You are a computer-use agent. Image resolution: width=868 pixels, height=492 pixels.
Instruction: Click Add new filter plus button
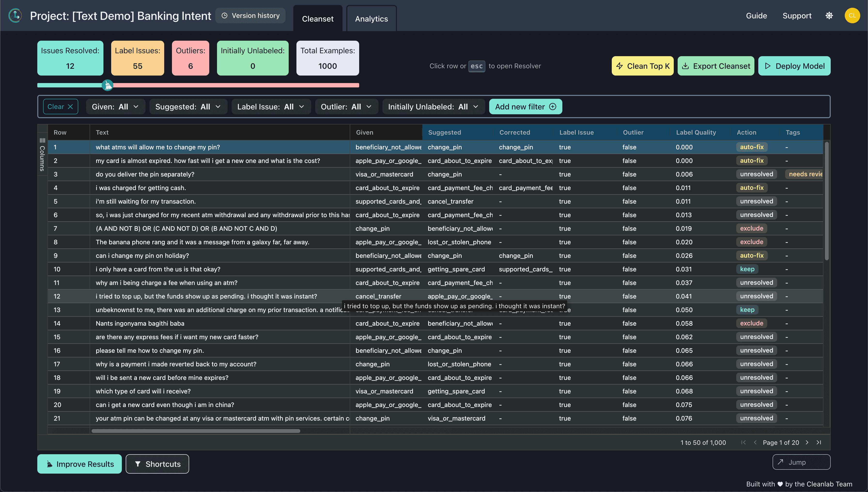click(x=525, y=107)
